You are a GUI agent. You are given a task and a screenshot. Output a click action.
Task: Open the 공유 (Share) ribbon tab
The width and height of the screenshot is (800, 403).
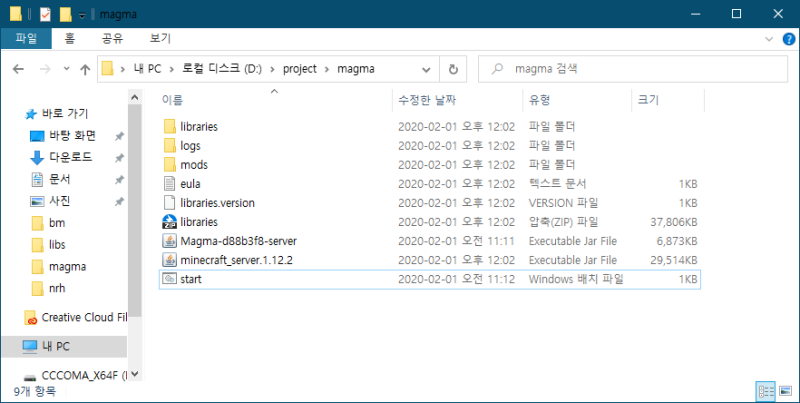pyautogui.click(x=112, y=38)
